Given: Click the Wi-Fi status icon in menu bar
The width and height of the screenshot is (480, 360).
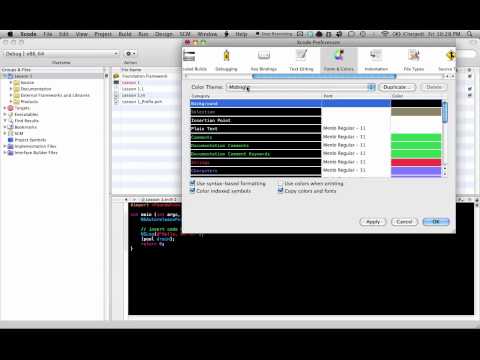Looking at the screenshot, I should tap(385, 34).
